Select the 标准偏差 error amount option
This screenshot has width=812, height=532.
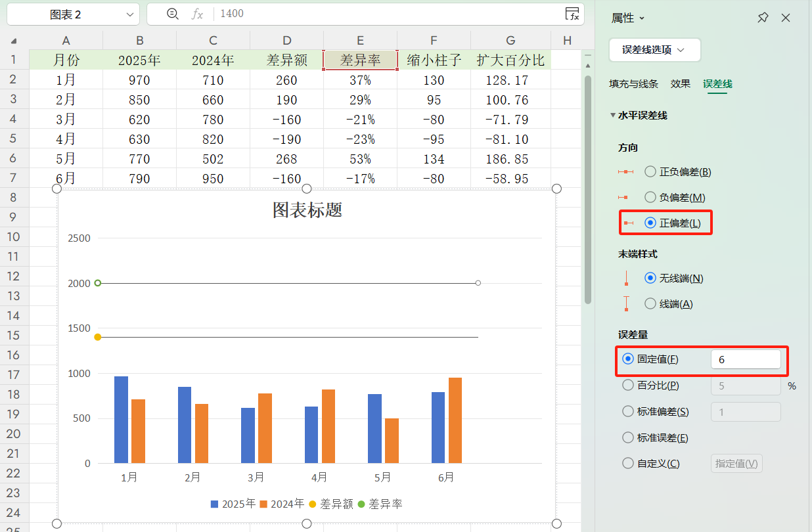coord(627,411)
